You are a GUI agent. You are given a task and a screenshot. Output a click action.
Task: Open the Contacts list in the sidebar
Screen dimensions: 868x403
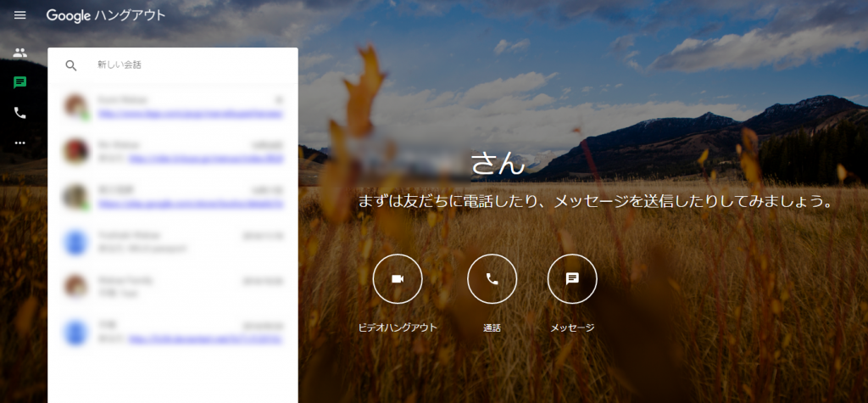click(x=20, y=53)
